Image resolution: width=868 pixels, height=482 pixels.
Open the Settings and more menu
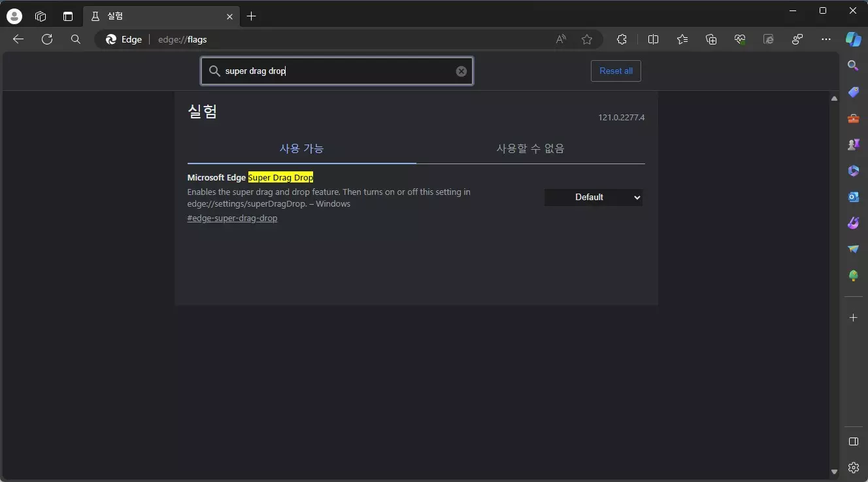[x=826, y=39]
